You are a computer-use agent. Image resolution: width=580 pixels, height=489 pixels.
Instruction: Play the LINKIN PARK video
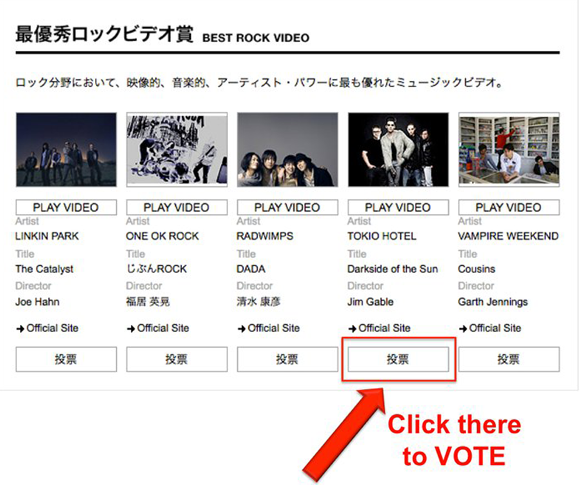pyautogui.click(x=66, y=207)
